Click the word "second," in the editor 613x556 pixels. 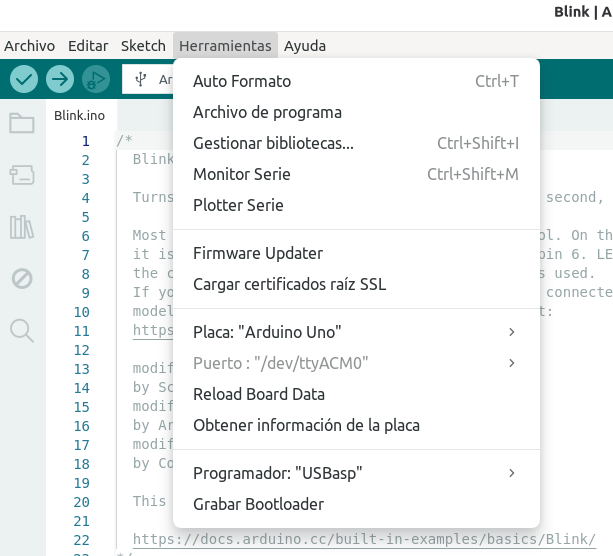[x=575, y=197]
